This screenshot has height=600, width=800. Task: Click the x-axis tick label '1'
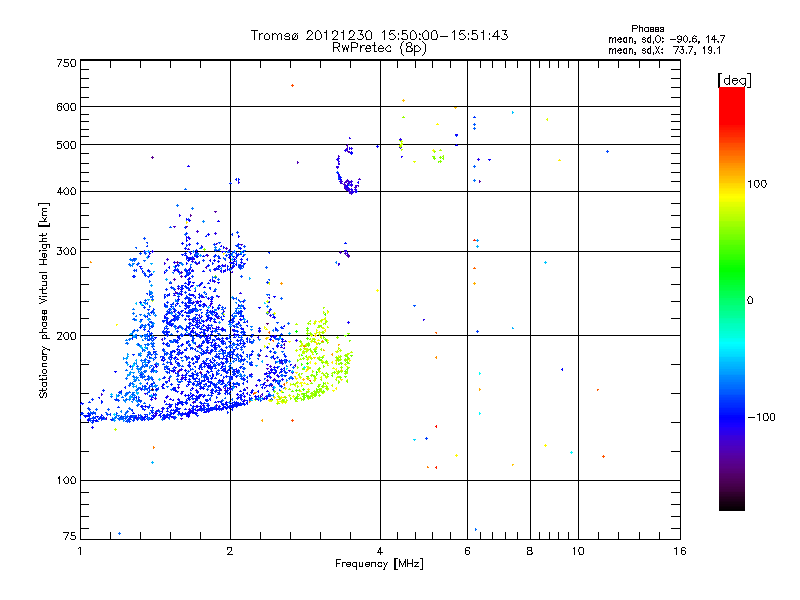tap(80, 551)
